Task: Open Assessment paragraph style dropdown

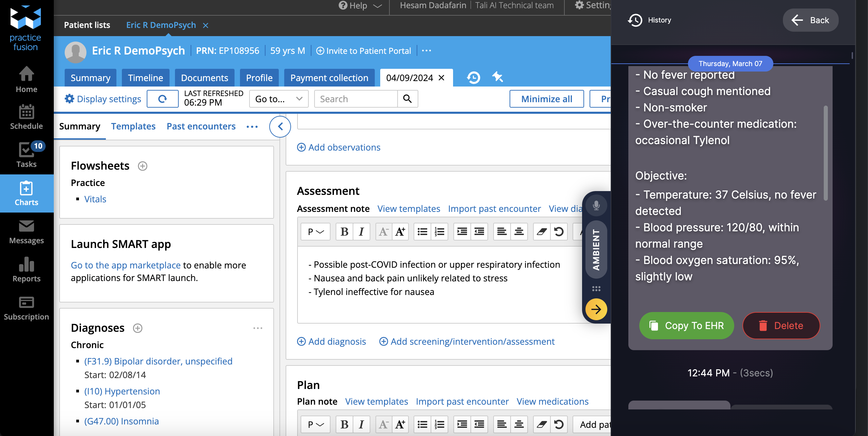Action: click(x=315, y=232)
